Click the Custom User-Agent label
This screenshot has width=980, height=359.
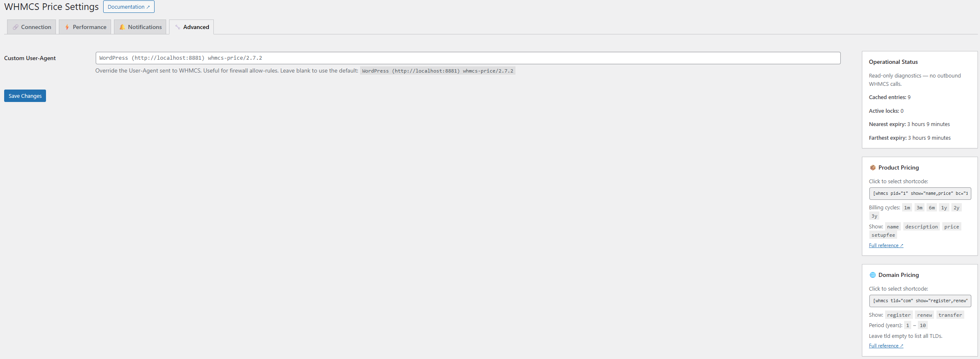point(30,58)
